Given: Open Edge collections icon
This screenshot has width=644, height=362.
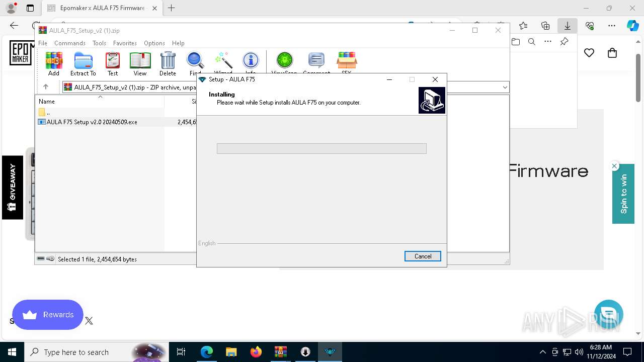Looking at the screenshot, I should point(545,26).
